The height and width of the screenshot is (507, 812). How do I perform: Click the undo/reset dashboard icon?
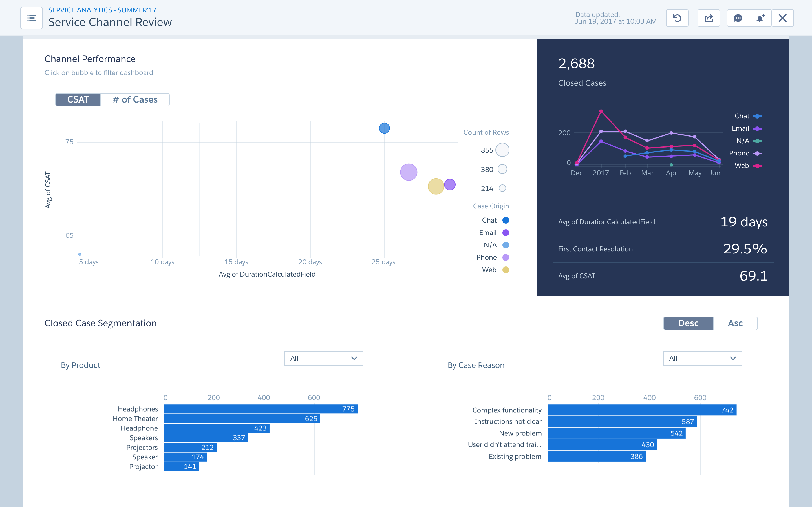(x=677, y=18)
